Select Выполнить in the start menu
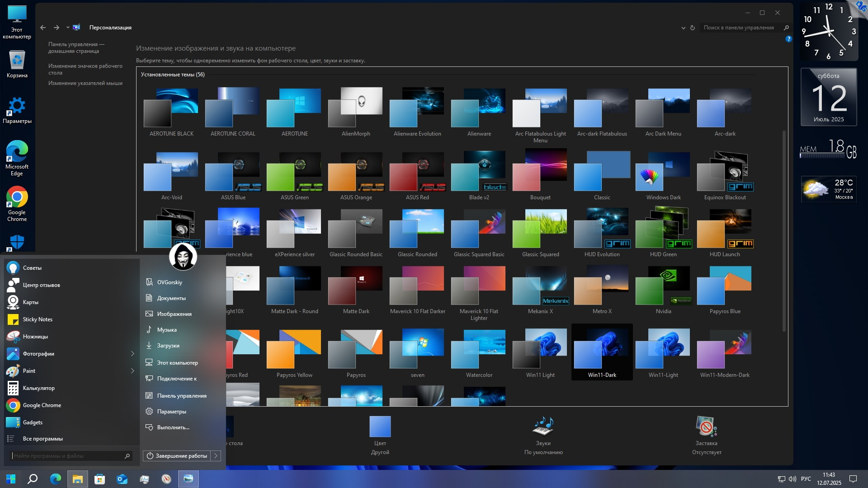Screen dimensions: 868x488 click(173, 427)
